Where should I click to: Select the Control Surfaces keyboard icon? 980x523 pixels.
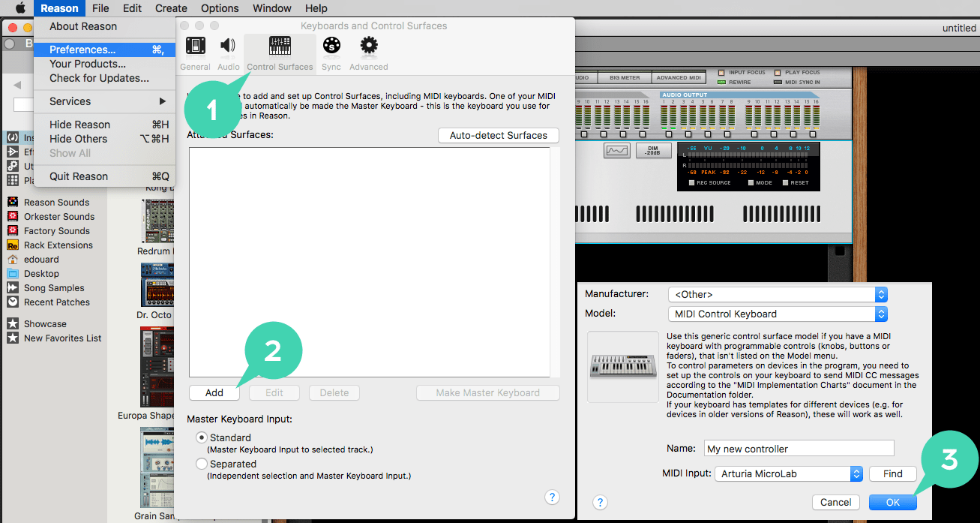pyautogui.click(x=280, y=46)
